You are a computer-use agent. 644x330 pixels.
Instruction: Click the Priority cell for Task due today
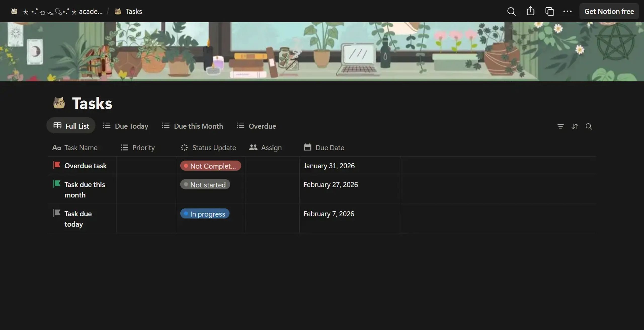pos(146,218)
